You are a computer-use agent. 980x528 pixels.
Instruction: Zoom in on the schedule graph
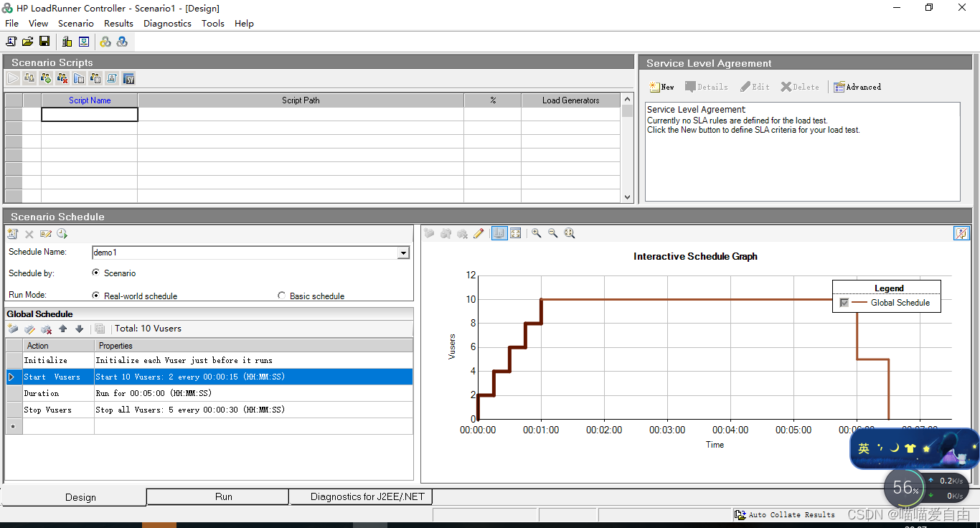[536, 233]
